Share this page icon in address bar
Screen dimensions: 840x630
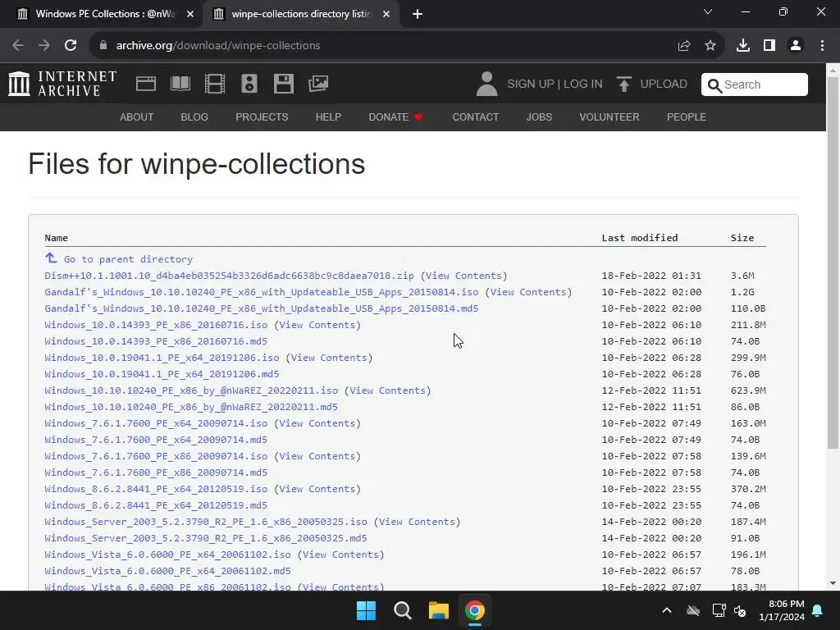pos(683,46)
